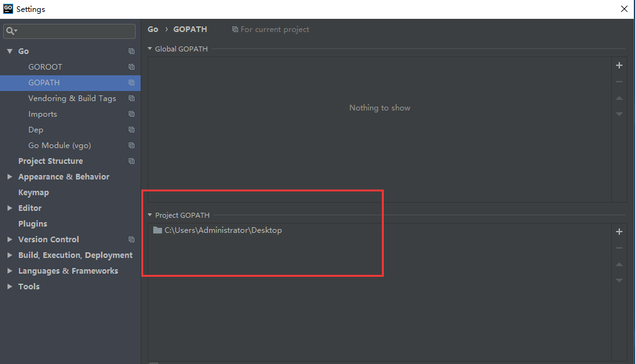The image size is (635, 364).
Task: Focus the settings search input field
Action: coord(69,31)
